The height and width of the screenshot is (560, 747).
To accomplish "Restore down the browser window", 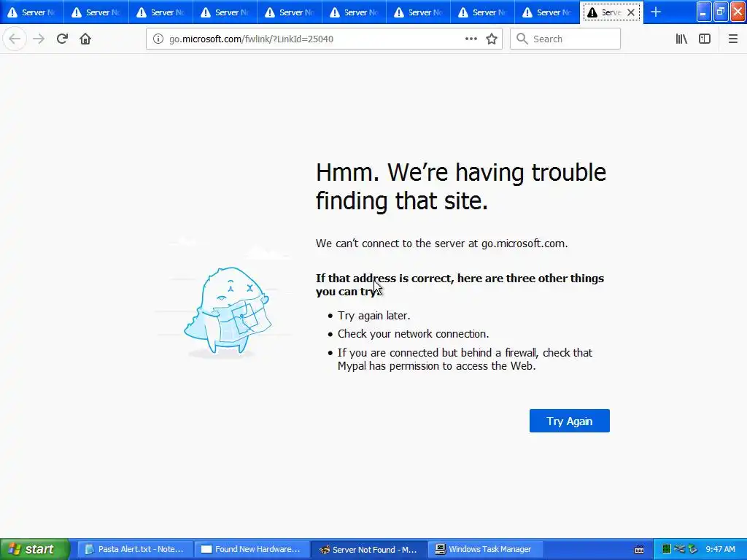I will [x=721, y=12].
